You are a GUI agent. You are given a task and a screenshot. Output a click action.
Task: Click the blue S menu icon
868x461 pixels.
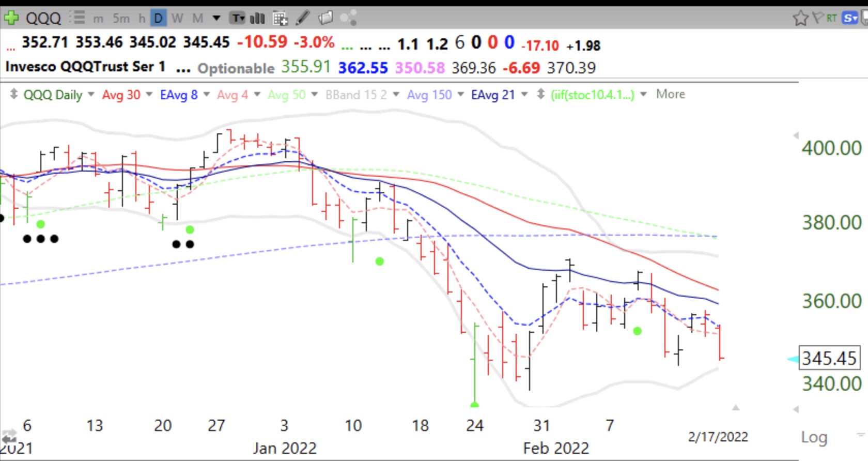tap(849, 18)
